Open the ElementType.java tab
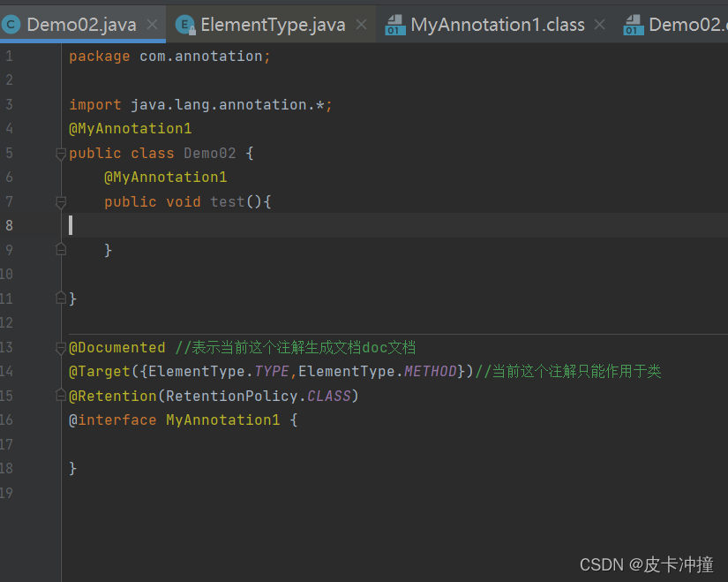 (273, 25)
